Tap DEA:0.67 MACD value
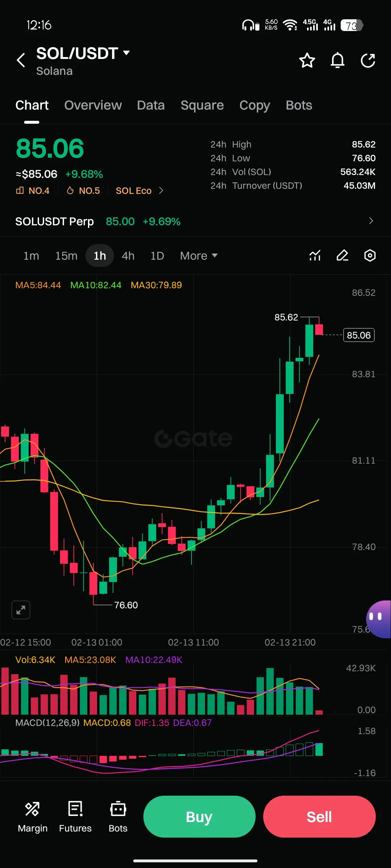The width and height of the screenshot is (391, 868). tap(193, 723)
